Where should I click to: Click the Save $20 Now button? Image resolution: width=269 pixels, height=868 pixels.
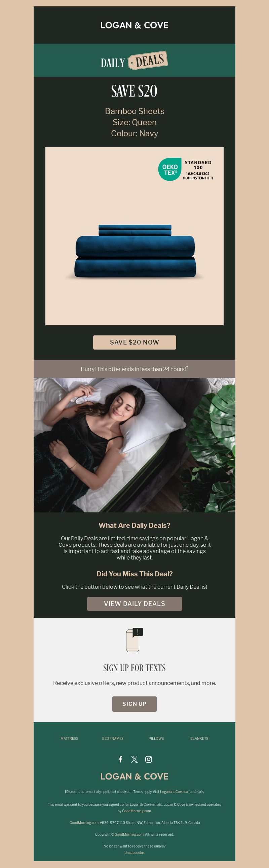134,342
